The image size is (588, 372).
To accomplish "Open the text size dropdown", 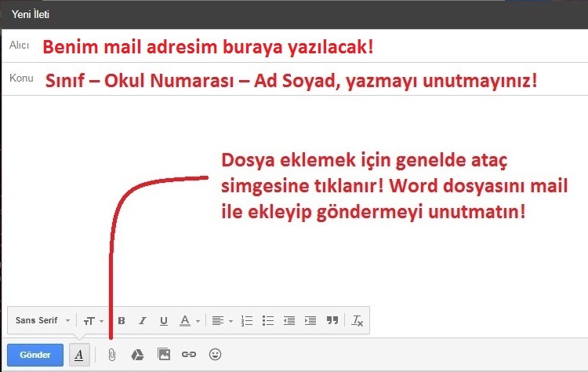I will pos(93,321).
